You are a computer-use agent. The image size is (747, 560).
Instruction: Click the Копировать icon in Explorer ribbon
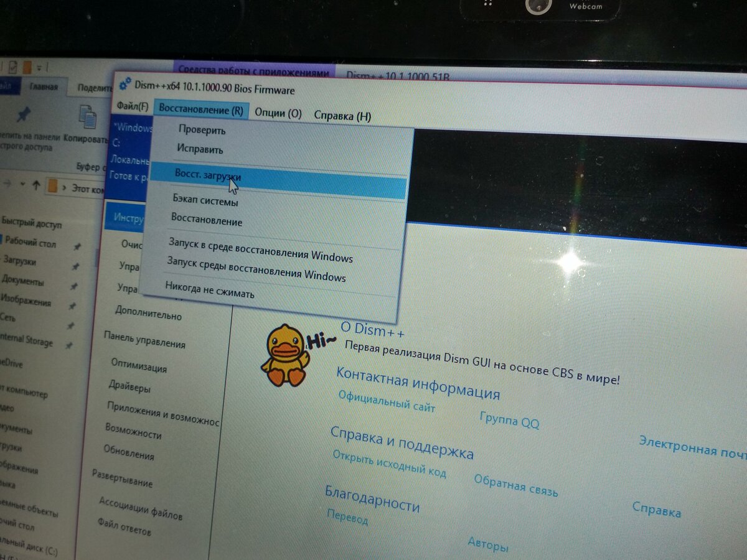coord(87,118)
